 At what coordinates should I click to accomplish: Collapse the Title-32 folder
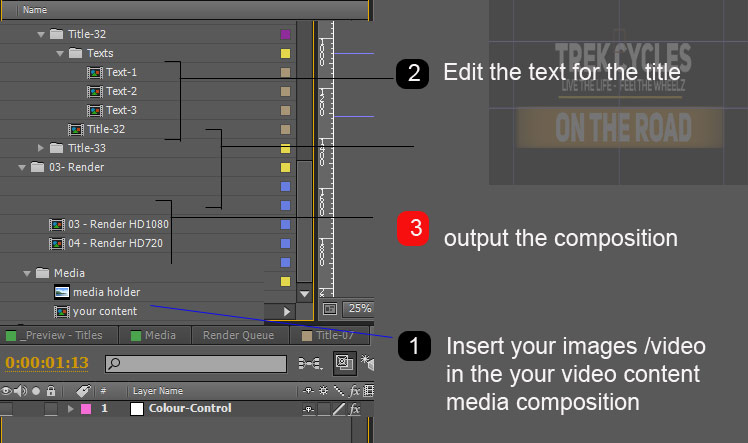tap(41, 34)
